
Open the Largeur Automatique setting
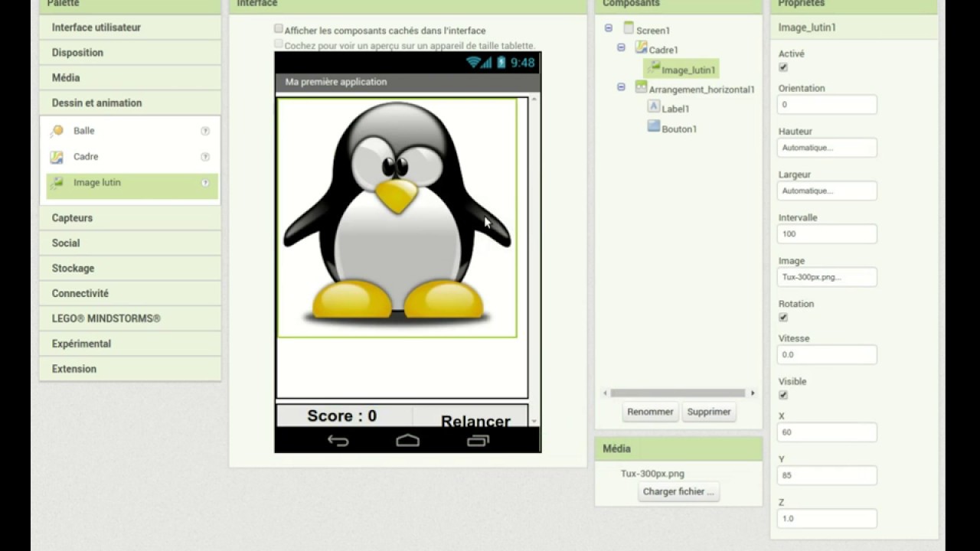pos(828,191)
